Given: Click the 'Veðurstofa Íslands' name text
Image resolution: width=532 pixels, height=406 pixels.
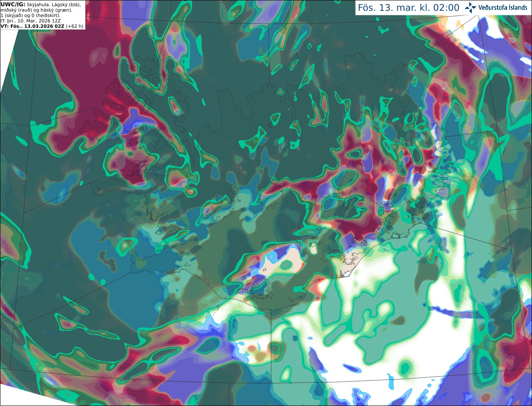Looking at the screenshot, I should click(503, 7).
